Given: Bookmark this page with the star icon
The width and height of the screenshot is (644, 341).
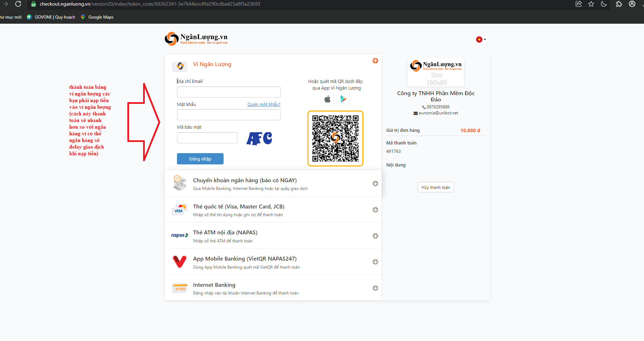Looking at the screenshot, I should click(x=591, y=4).
